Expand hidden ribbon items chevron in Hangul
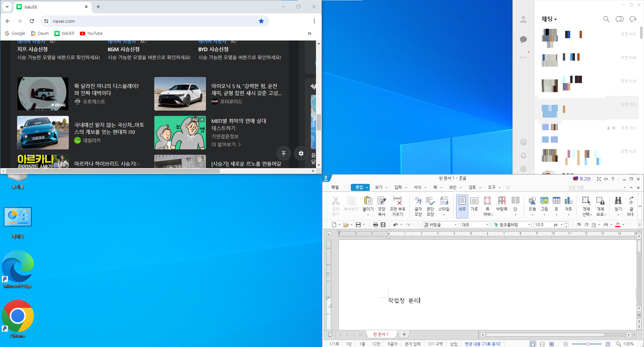 [x=640, y=206]
